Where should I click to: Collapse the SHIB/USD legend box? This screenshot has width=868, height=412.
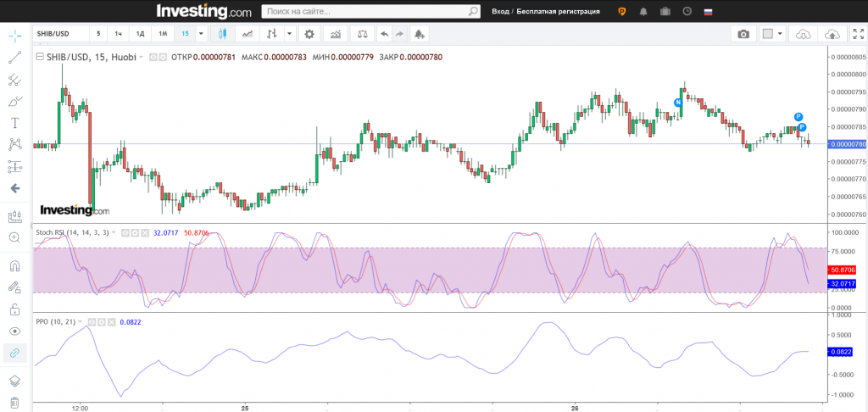point(41,57)
